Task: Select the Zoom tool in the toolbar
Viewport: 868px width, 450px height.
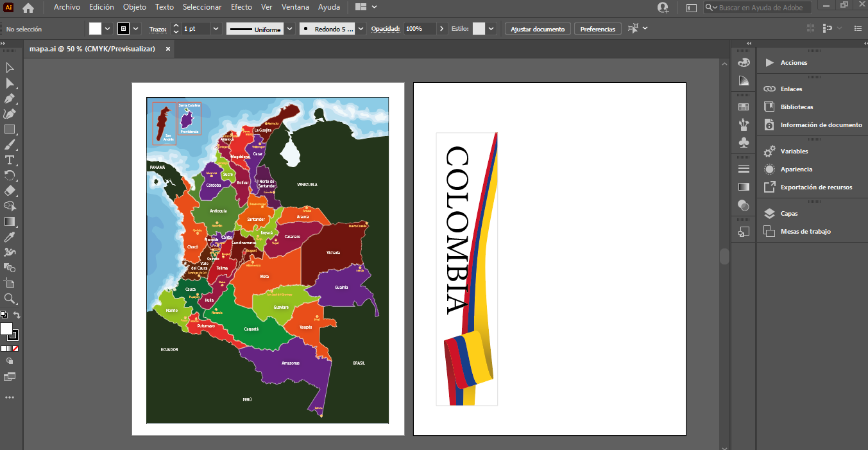Action: click(9, 299)
